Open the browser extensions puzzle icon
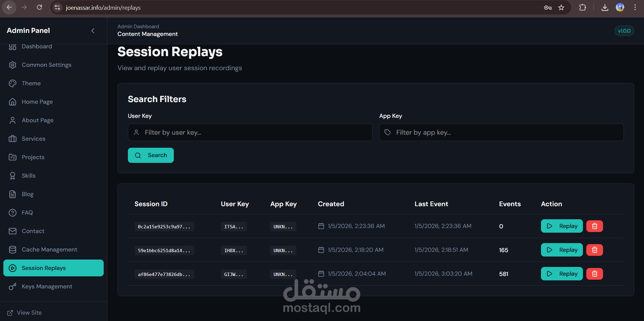The width and height of the screenshot is (644, 321). click(583, 7)
